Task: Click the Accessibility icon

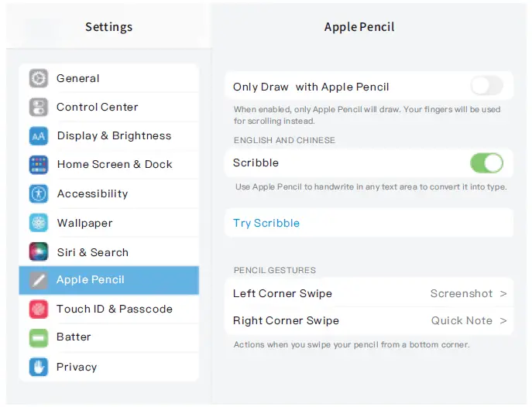Action: coord(39,193)
